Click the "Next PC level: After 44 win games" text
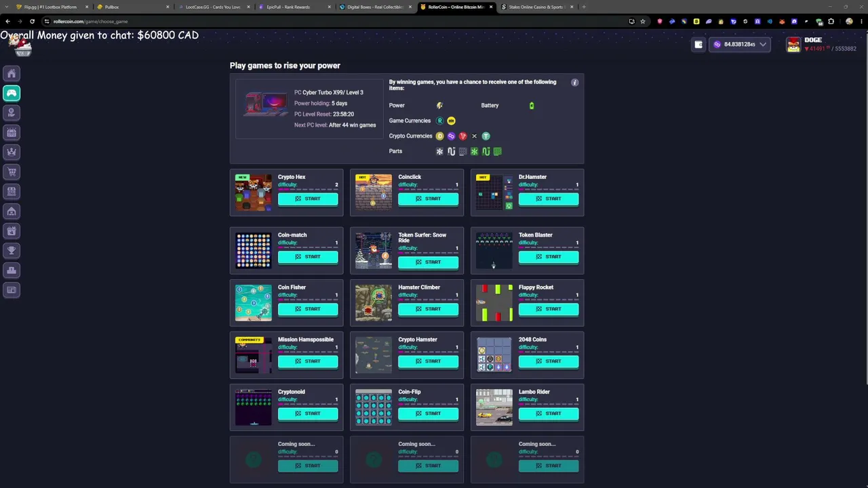The image size is (868, 488). click(335, 125)
